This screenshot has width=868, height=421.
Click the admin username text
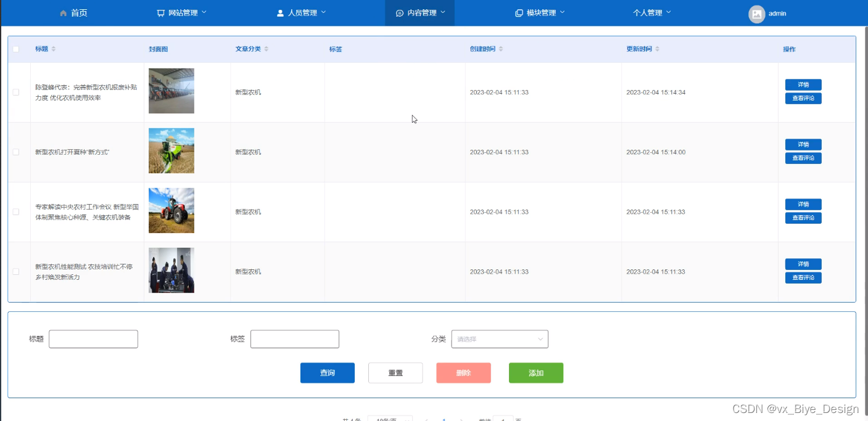pos(777,14)
